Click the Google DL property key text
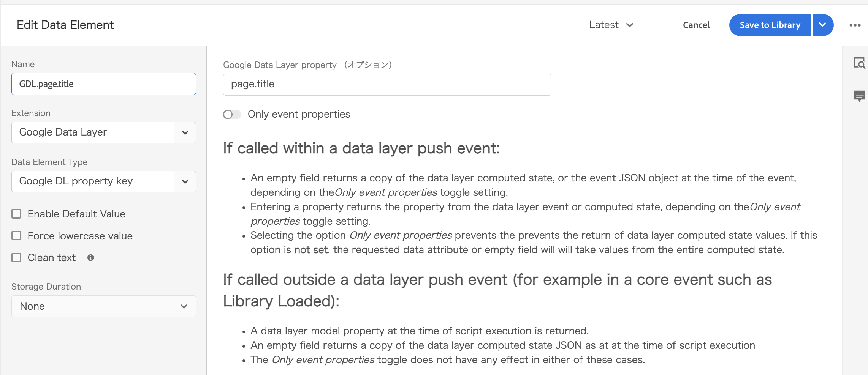 76,181
